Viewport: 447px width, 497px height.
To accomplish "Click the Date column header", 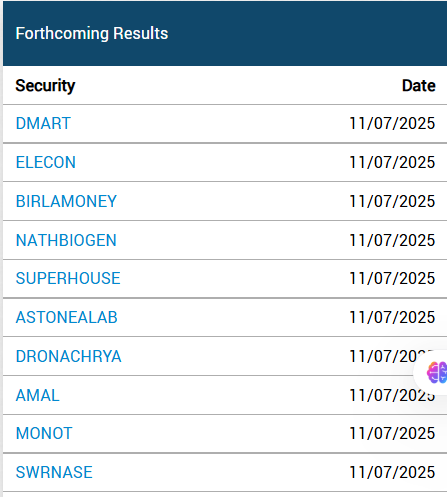I will 419,86.
